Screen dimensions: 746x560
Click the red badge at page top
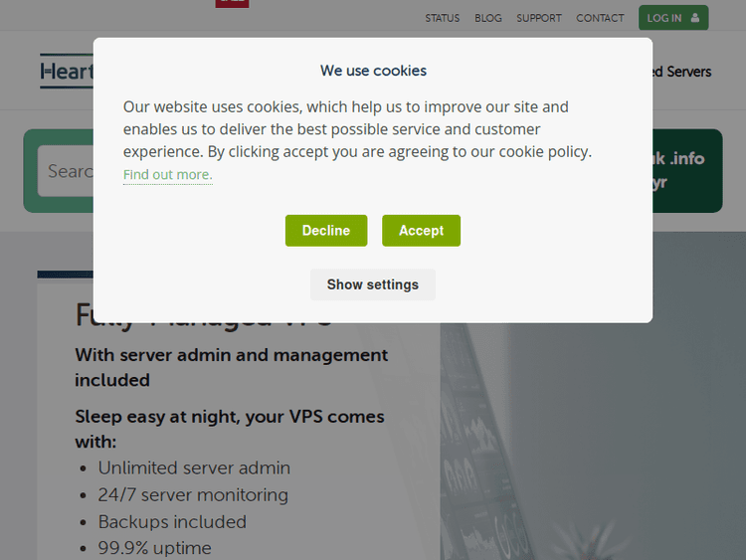[232, 3]
